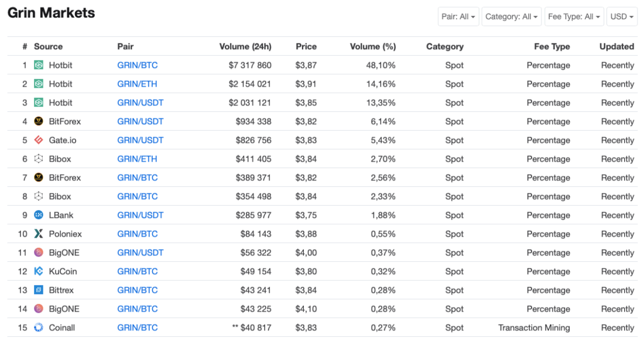
Task: Click the Bibox icon in row 6
Action: (39, 159)
